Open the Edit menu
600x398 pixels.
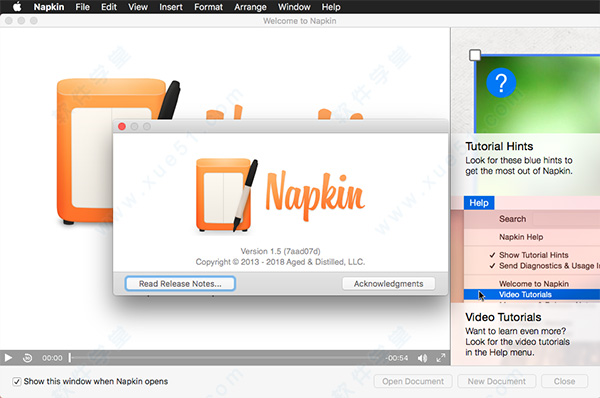109,7
